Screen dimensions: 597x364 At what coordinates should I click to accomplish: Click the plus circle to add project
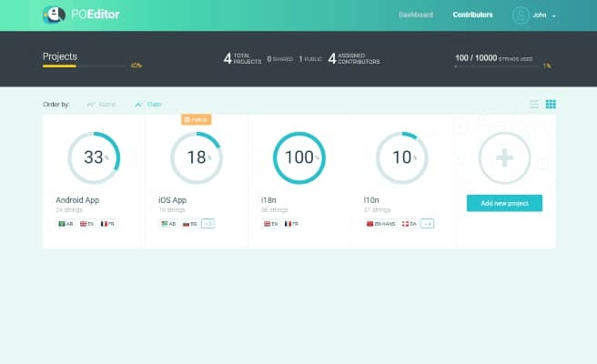pos(504,157)
